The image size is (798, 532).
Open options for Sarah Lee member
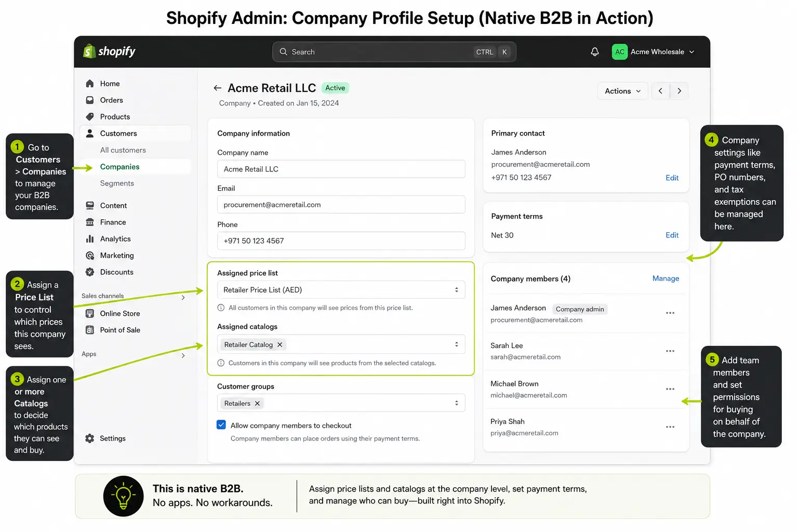(x=670, y=351)
